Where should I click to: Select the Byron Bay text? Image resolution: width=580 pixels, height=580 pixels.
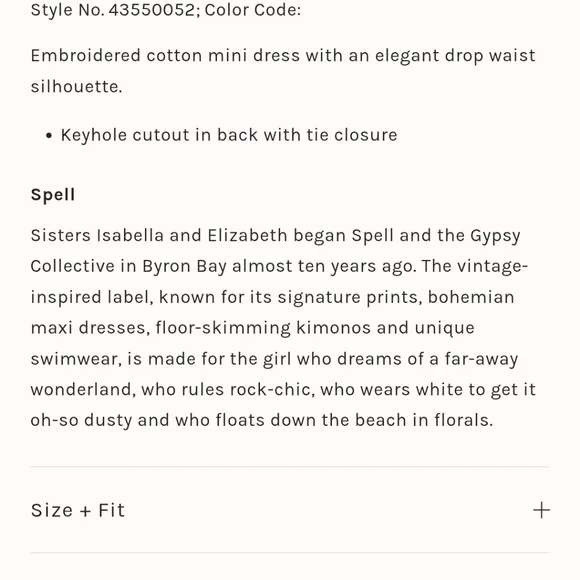coord(184,266)
